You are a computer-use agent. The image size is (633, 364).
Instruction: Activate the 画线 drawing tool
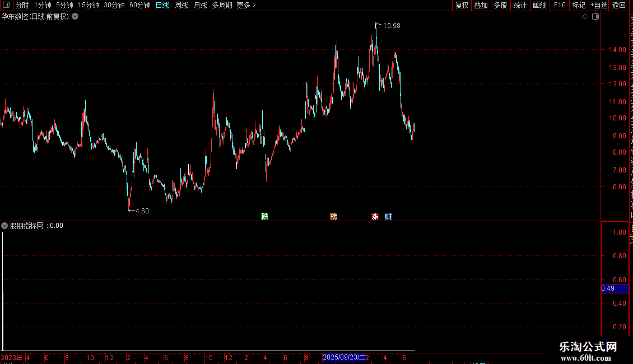[x=540, y=5]
